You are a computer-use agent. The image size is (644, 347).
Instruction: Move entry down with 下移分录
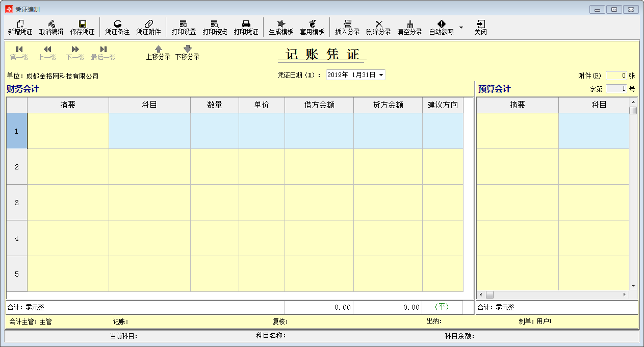(x=187, y=49)
